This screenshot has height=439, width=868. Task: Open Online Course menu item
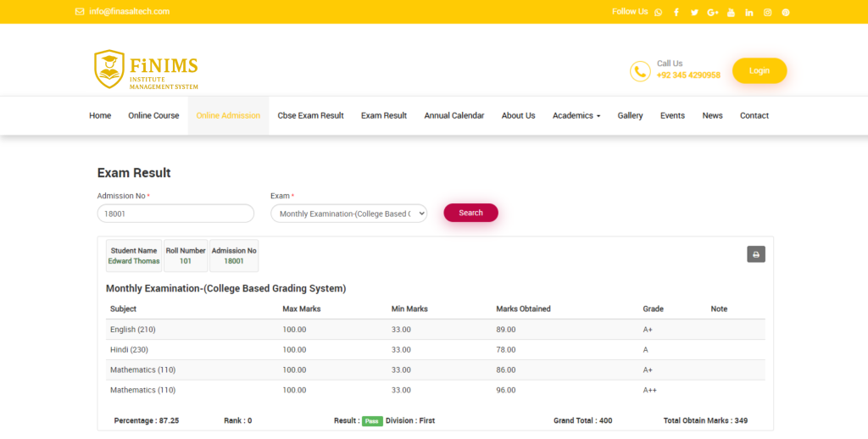pyautogui.click(x=154, y=116)
